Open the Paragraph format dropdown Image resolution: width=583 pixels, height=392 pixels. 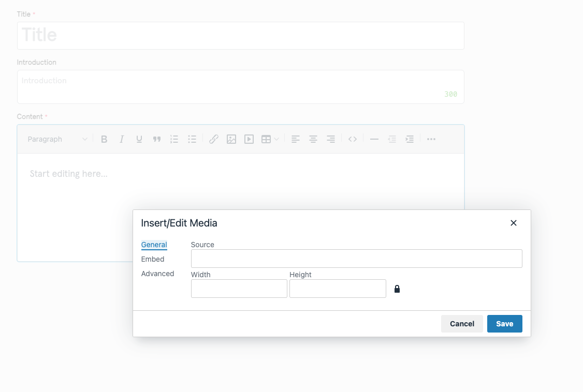coord(57,139)
